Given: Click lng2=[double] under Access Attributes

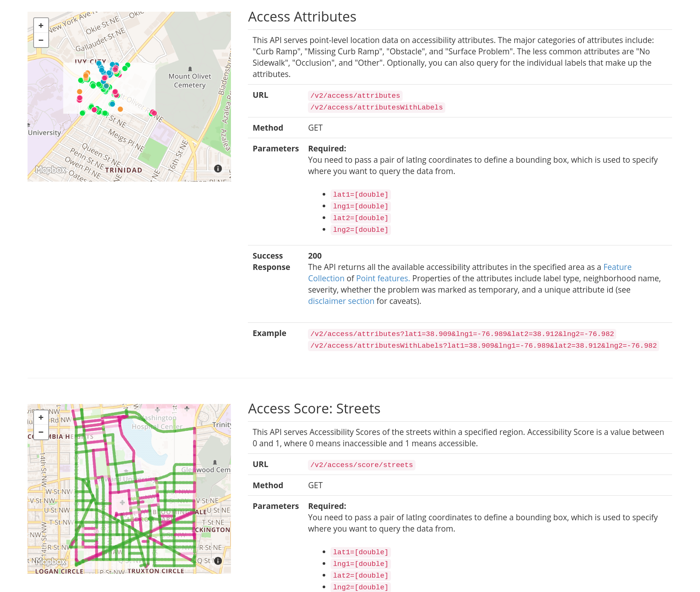Looking at the screenshot, I should pyautogui.click(x=360, y=230).
